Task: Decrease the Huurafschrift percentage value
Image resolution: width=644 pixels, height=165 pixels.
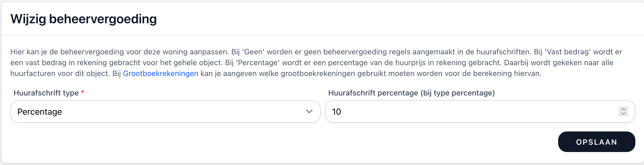Action: click(624, 114)
